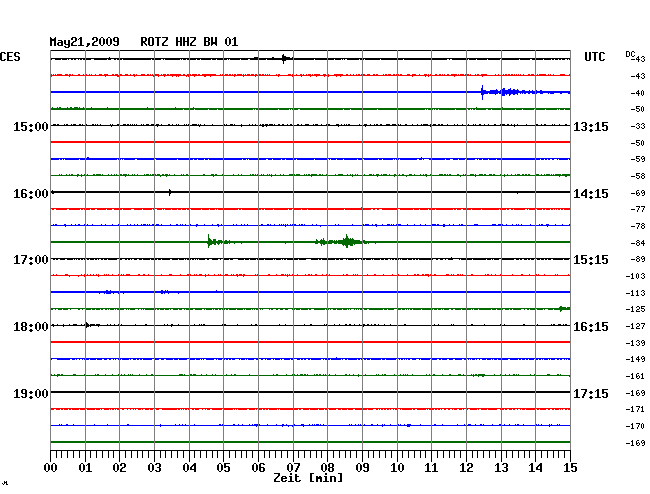Select minute 02 on the time axis
Screen dimensions: 650x494
(x=119, y=467)
